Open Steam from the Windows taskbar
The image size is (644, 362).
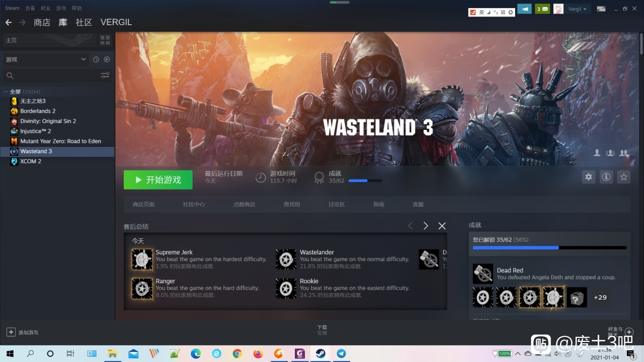tap(320, 353)
